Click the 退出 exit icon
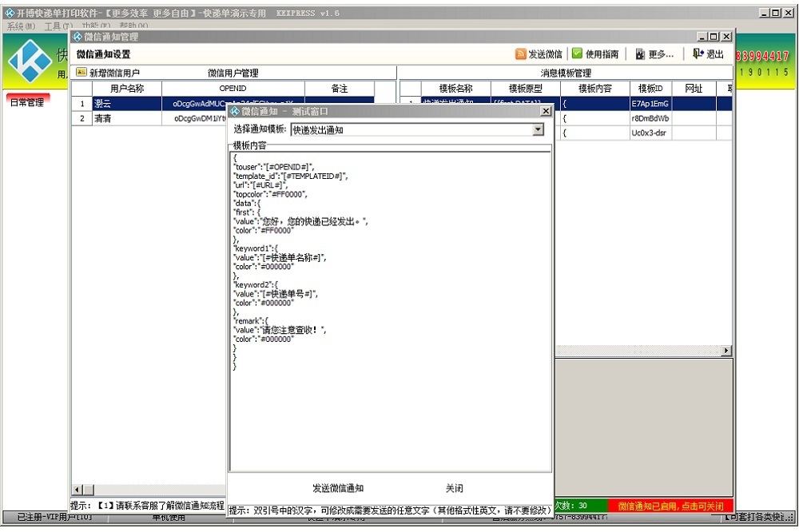Viewport: 799px width, 532px height. [x=698, y=54]
